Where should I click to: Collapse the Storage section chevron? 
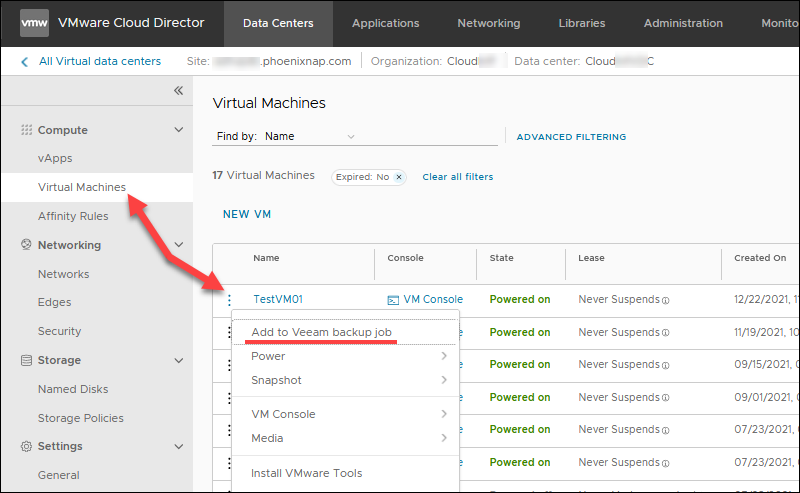coord(179,360)
